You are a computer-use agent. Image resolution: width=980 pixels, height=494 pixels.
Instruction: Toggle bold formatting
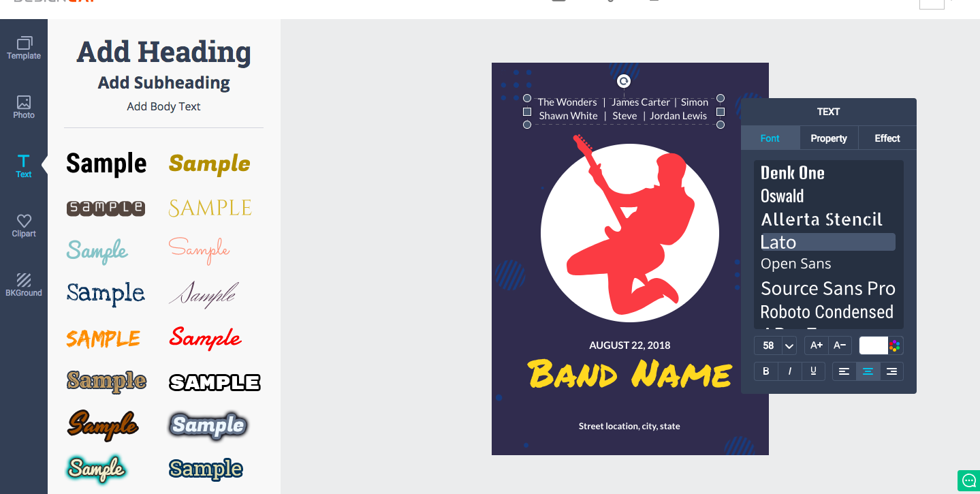click(766, 371)
